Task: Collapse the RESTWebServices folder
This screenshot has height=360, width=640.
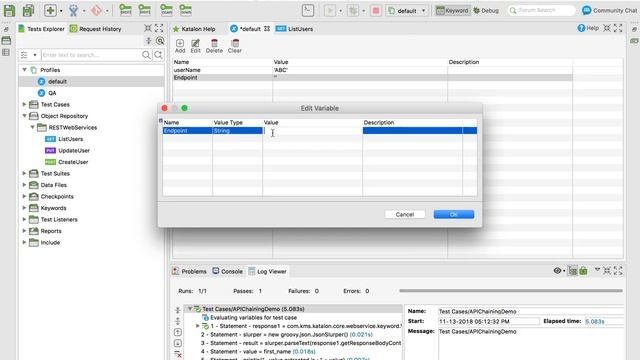Action: pyautogui.click(x=33, y=127)
